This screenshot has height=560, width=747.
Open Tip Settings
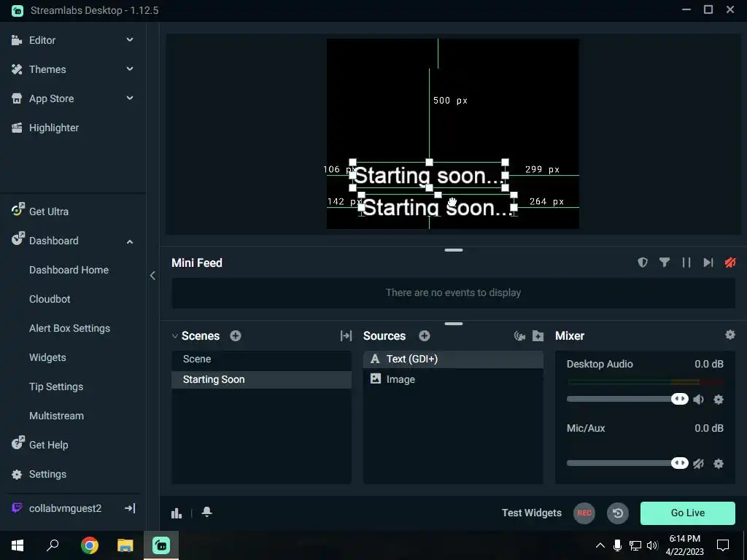[x=55, y=386]
